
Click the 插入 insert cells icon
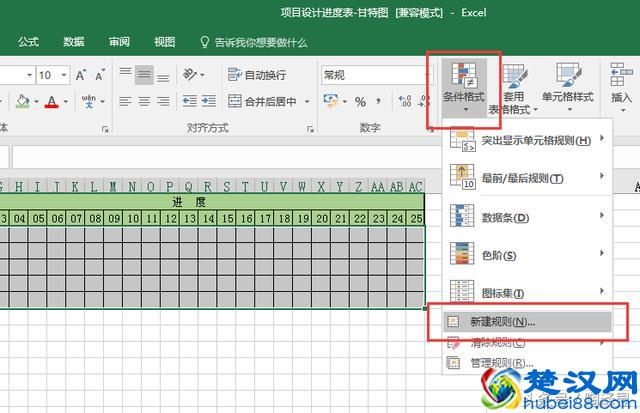click(x=621, y=88)
